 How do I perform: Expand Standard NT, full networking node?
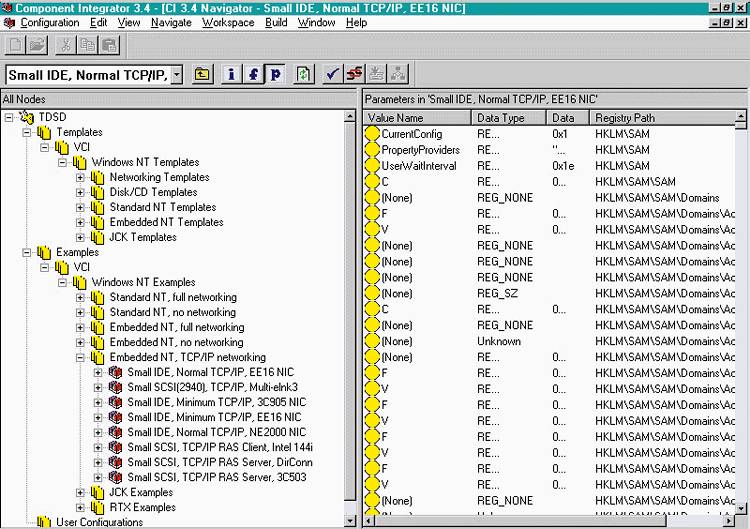coord(80,298)
